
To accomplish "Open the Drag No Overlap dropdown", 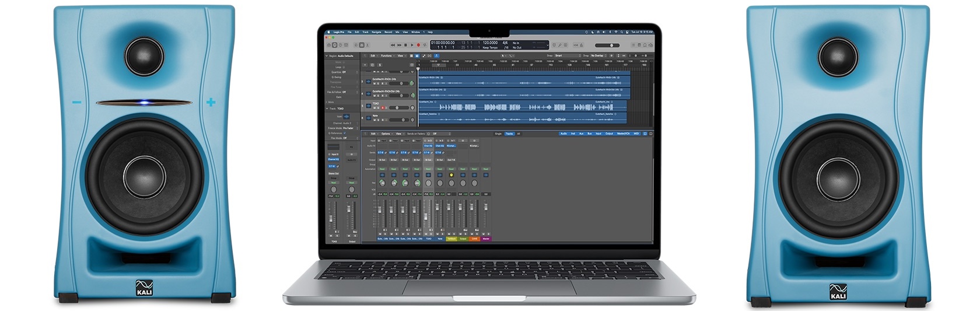I will 598,55.
